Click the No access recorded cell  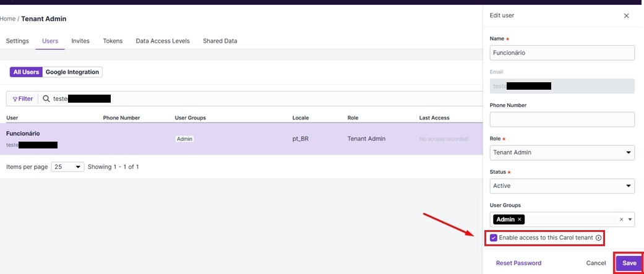(444, 139)
